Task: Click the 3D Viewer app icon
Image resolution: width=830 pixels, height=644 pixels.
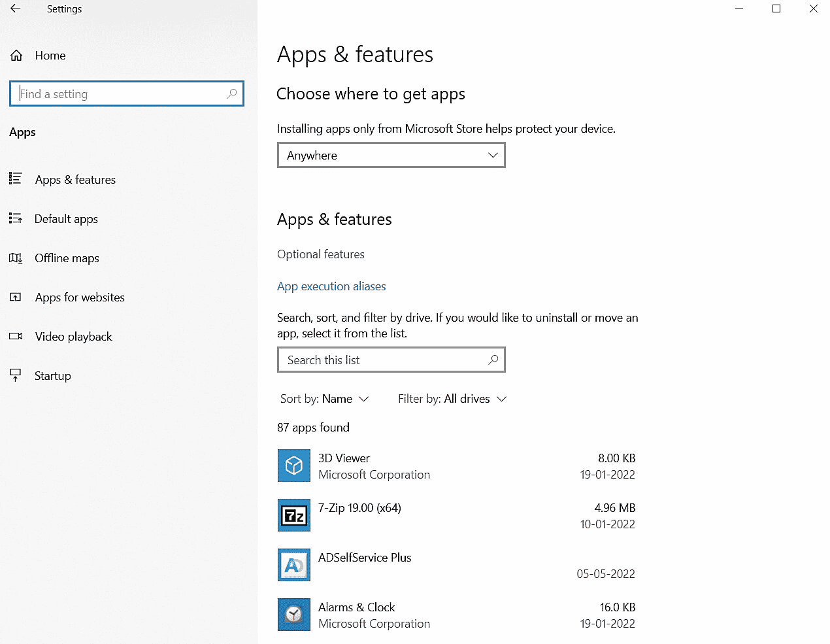Action: click(293, 466)
